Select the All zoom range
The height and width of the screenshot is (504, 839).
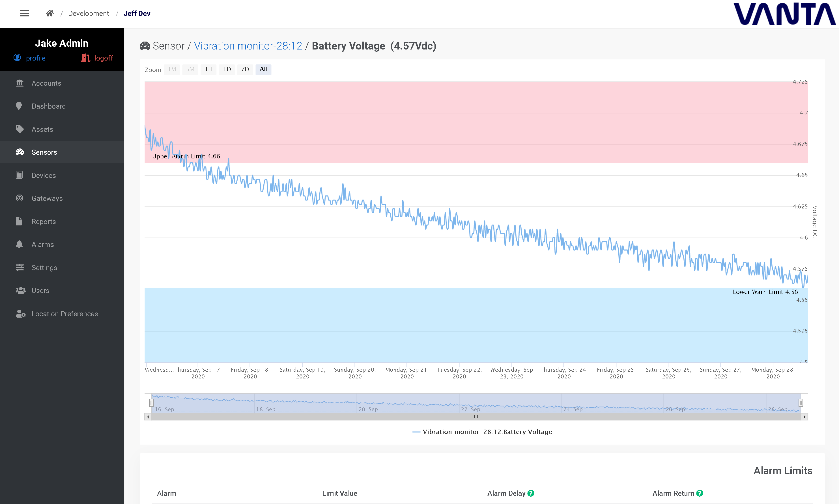(263, 69)
